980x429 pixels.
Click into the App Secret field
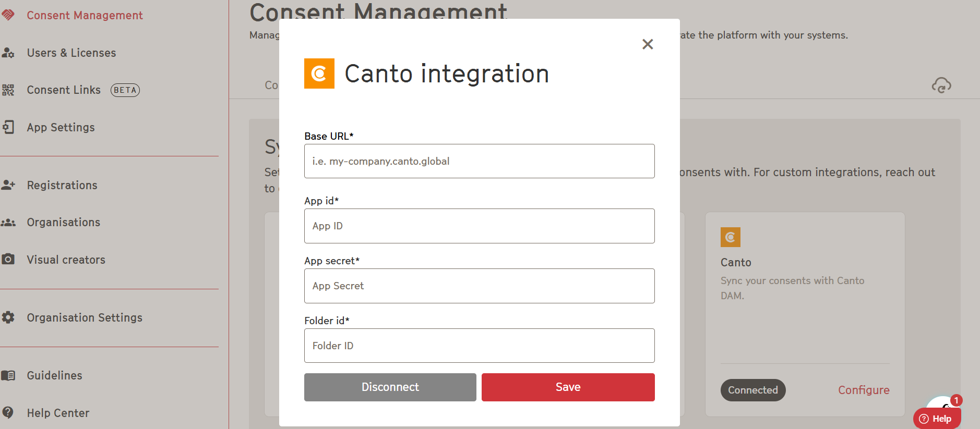[x=480, y=286]
